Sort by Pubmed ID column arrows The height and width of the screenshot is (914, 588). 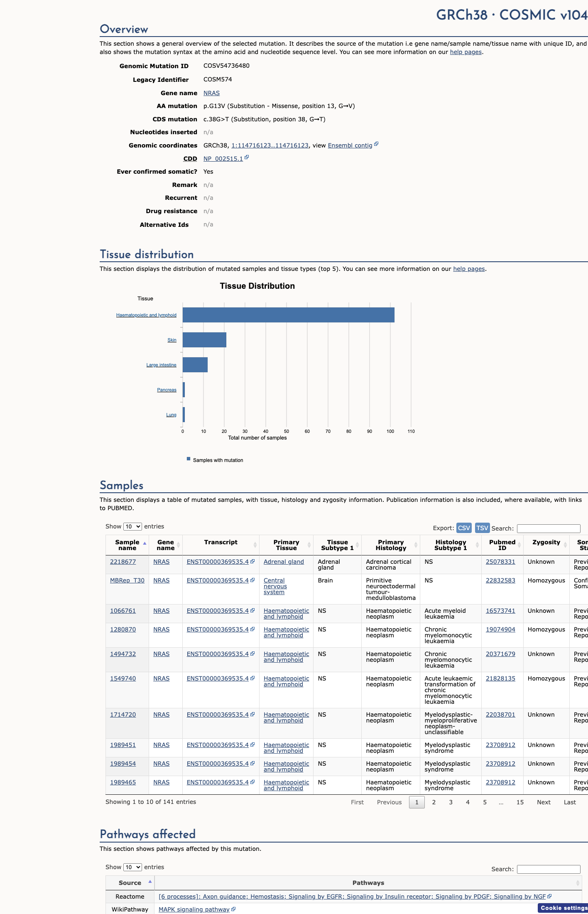pyautogui.click(x=519, y=545)
